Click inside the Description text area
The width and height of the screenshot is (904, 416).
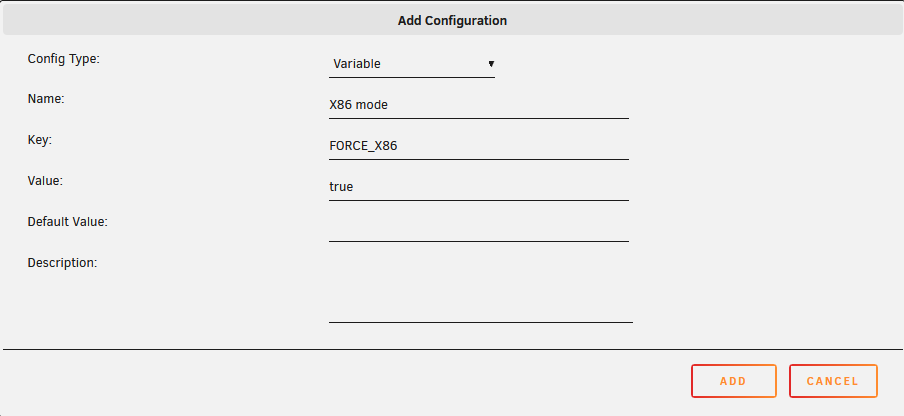pyautogui.click(x=481, y=289)
